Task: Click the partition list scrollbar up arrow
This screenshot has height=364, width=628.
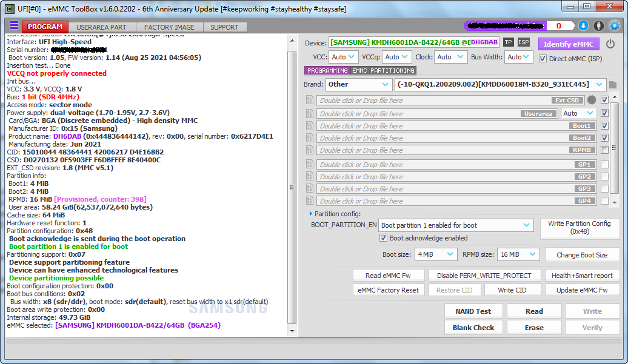Action: [x=615, y=97]
